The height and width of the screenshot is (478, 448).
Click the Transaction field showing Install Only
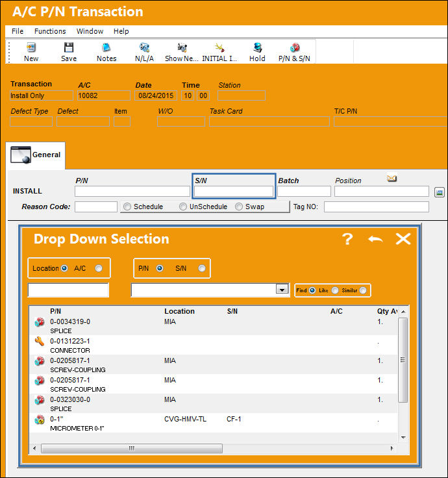[x=42, y=95]
